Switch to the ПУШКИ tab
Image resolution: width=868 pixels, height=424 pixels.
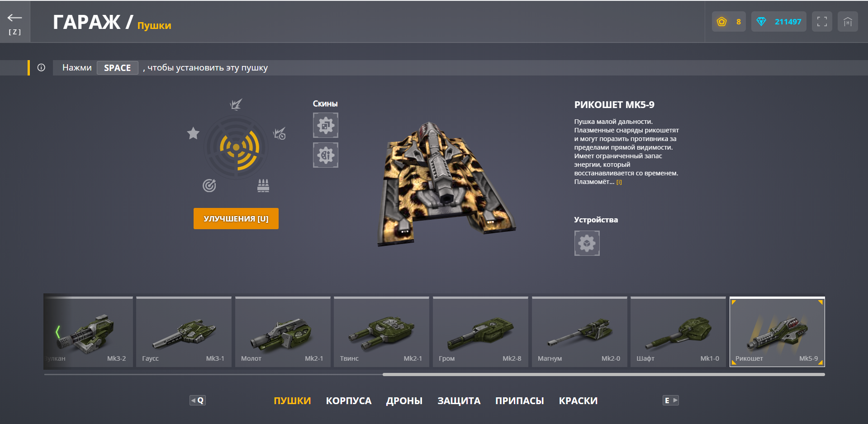coord(292,400)
